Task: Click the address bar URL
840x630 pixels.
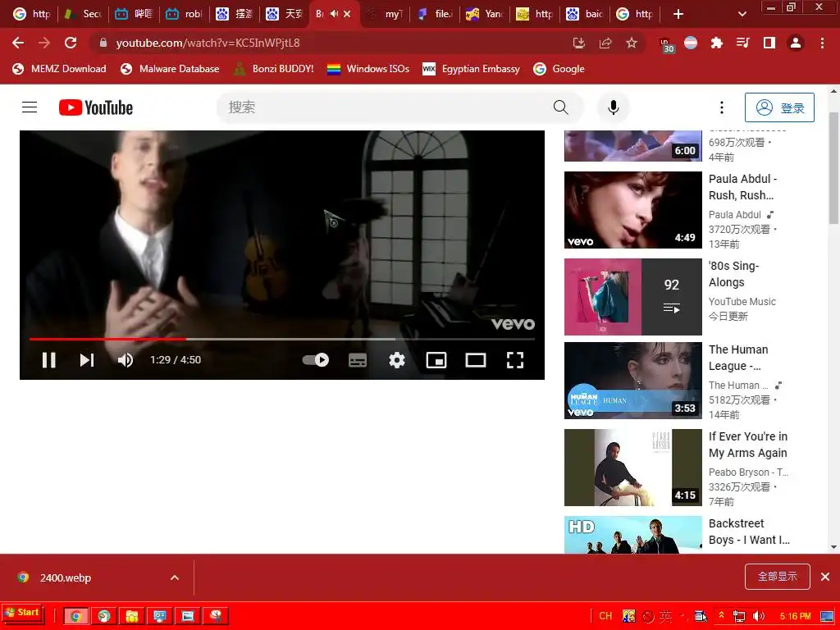Action: click(x=208, y=43)
